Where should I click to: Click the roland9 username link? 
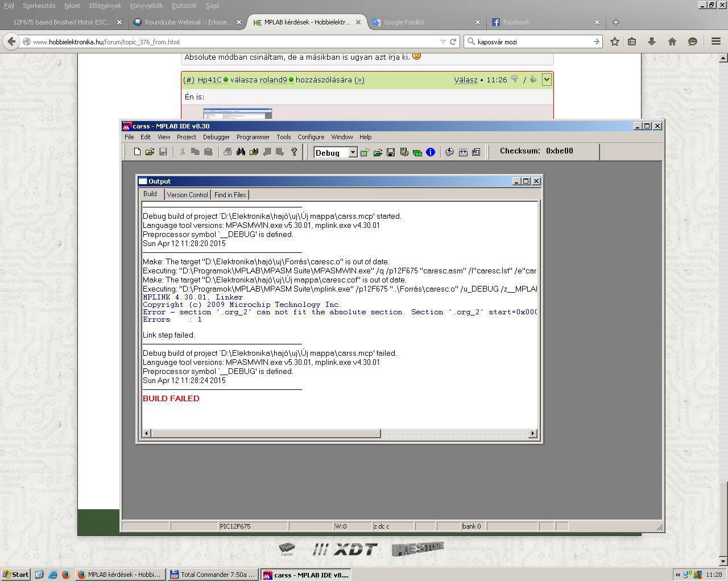[274, 80]
